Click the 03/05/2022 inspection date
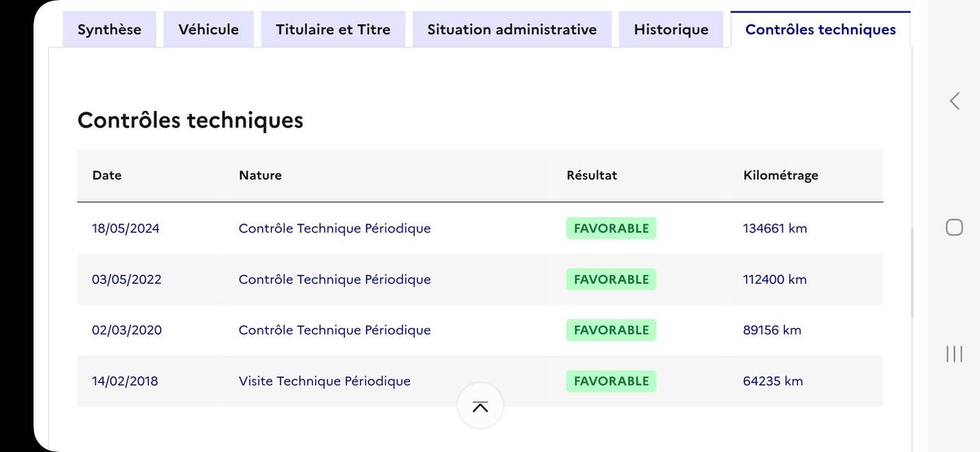Viewport: 980px width, 452px height. click(127, 279)
